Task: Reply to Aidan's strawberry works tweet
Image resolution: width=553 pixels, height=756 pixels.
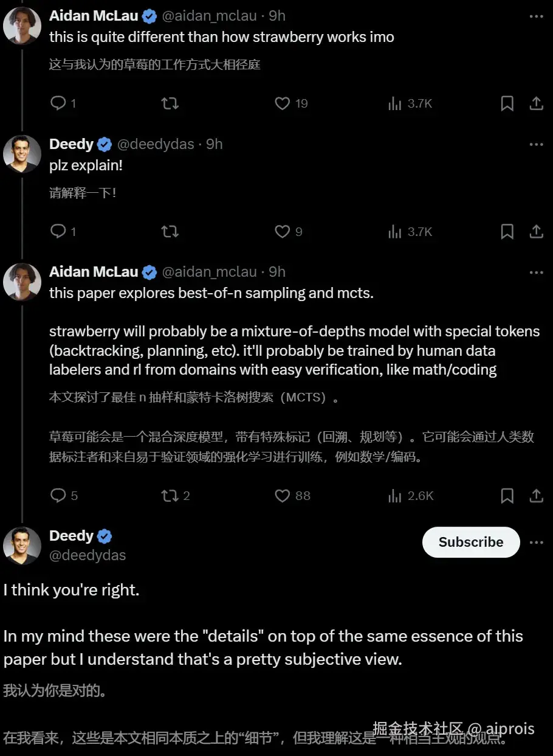Action: click(x=58, y=103)
